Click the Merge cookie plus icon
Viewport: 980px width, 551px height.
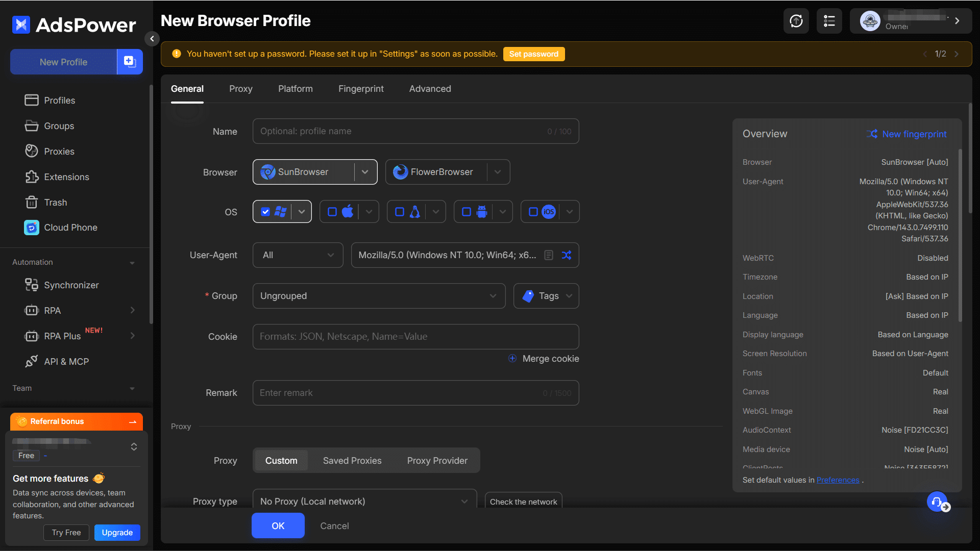pyautogui.click(x=512, y=358)
